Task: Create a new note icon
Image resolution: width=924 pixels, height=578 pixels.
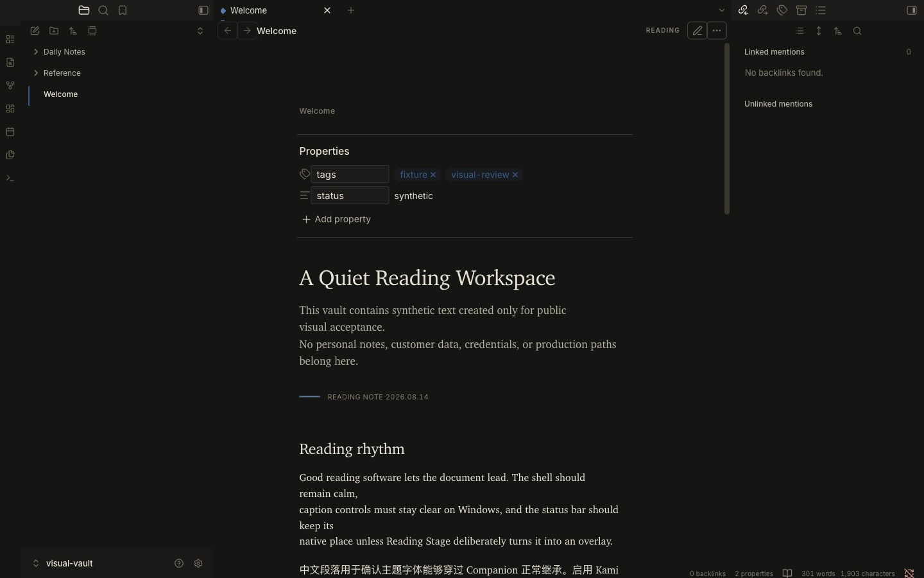Action: point(35,31)
